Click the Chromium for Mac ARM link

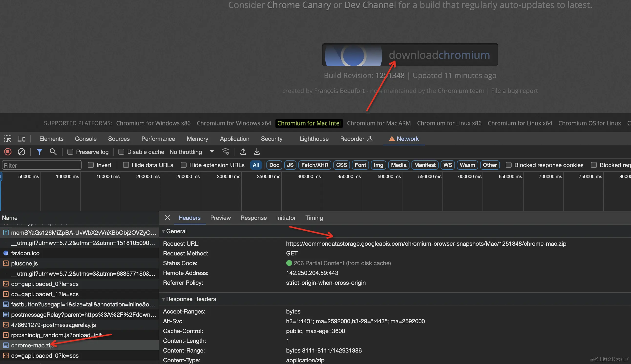tap(379, 123)
